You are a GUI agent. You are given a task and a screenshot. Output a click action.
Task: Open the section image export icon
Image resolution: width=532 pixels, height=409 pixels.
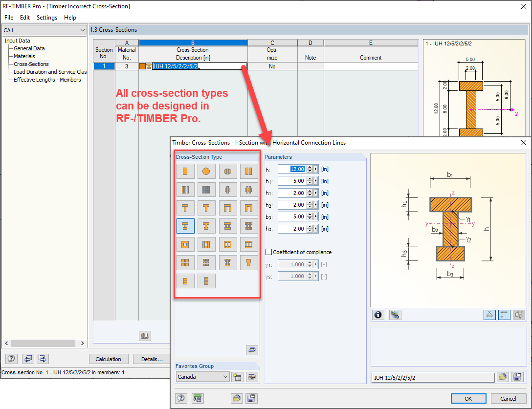395,315
